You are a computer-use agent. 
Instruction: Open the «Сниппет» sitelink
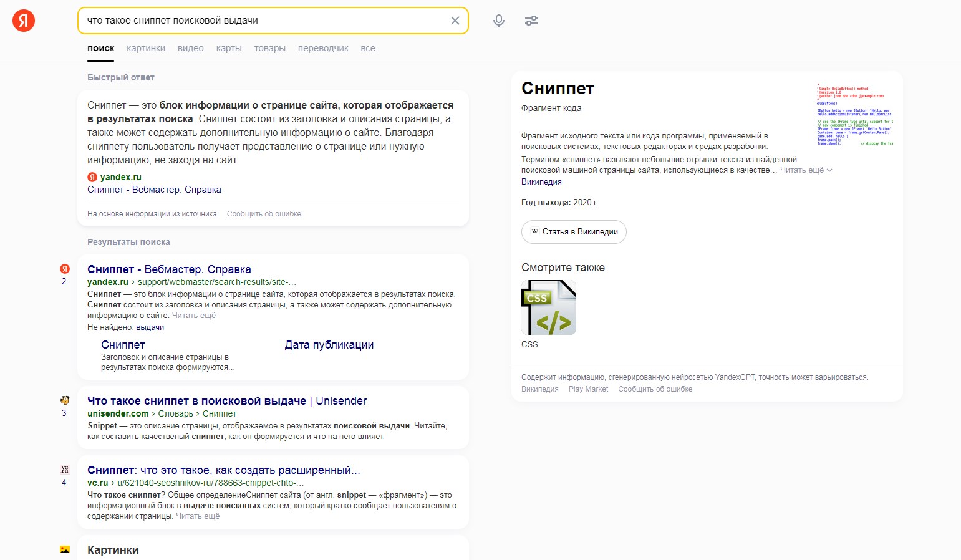tap(123, 345)
